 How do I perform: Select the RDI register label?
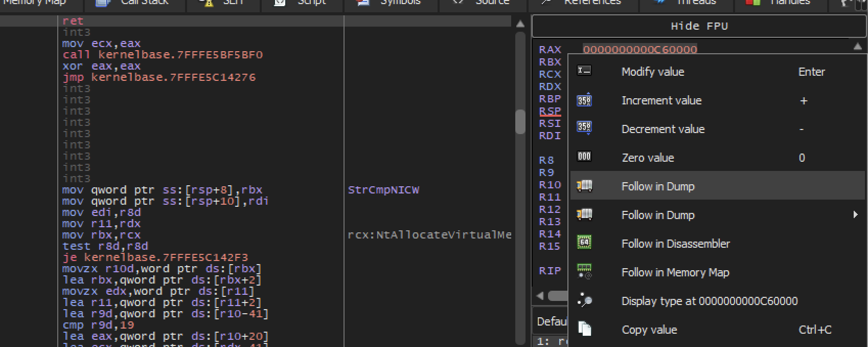(550, 136)
